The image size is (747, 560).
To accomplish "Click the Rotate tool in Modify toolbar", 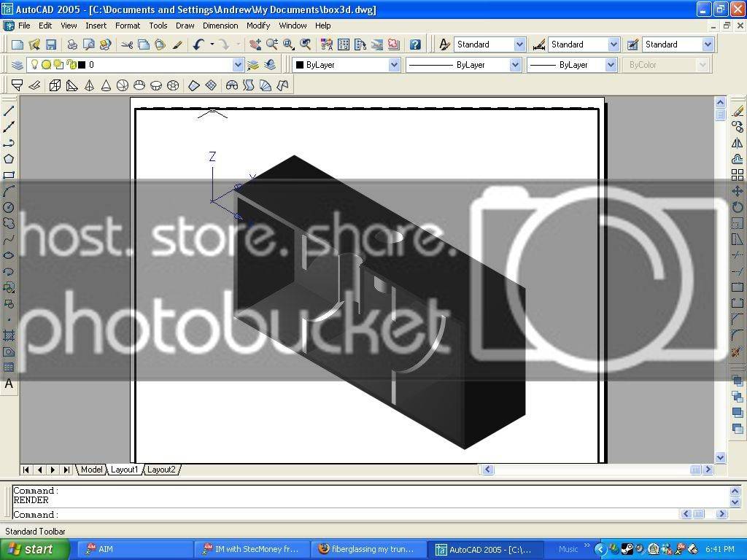I will pos(738,207).
